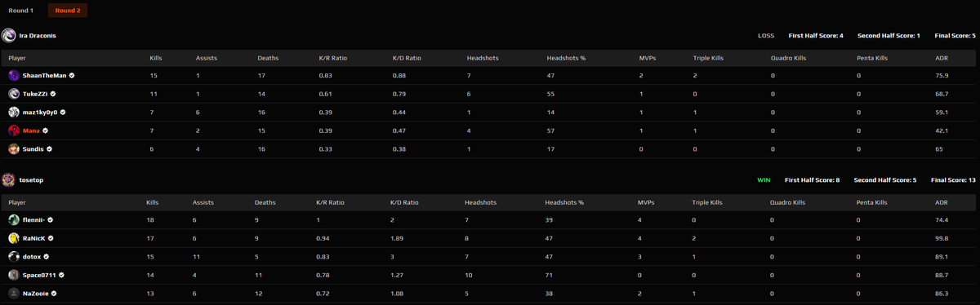The height and width of the screenshot is (305, 980).
Task: Click the Deaths header in Ira Draconis table
Action: [x=268, y=58]
